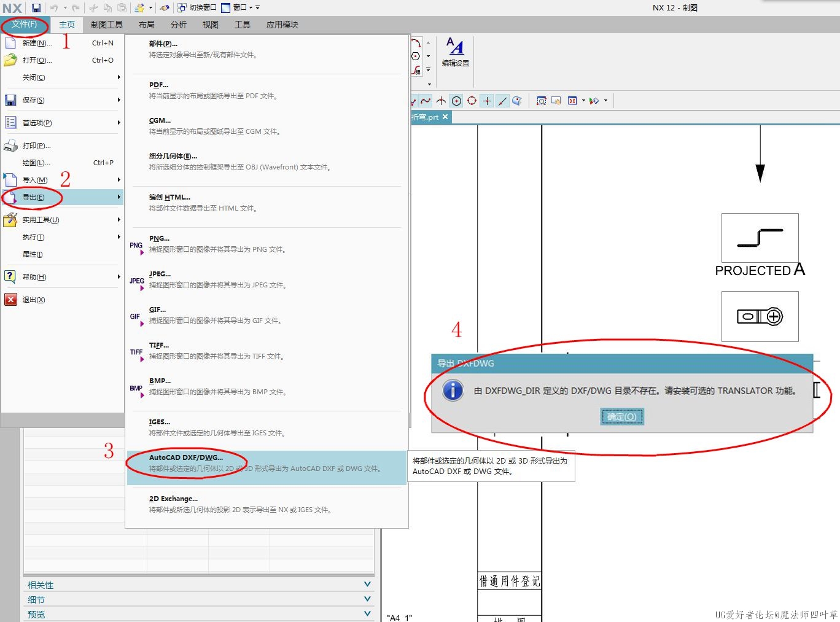
Task: Open quick access toolbar customize arrow
Action: (x=258, y=8)
